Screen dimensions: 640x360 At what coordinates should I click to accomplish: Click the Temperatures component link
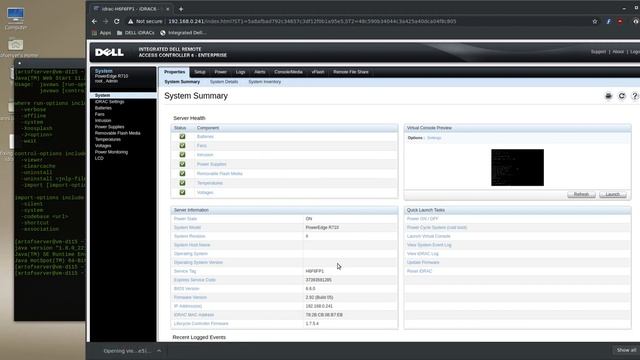210,183
